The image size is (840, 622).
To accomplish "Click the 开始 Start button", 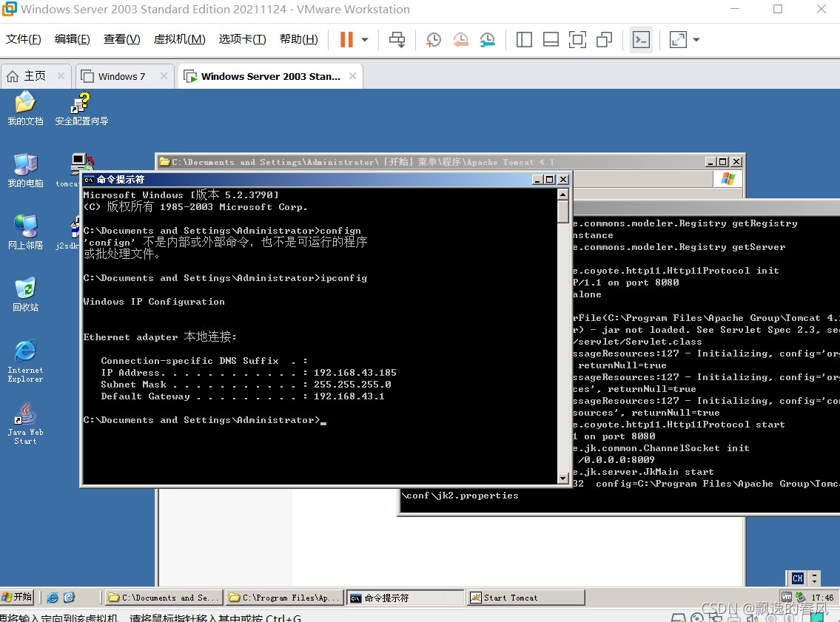I will (x=16, y=597).
